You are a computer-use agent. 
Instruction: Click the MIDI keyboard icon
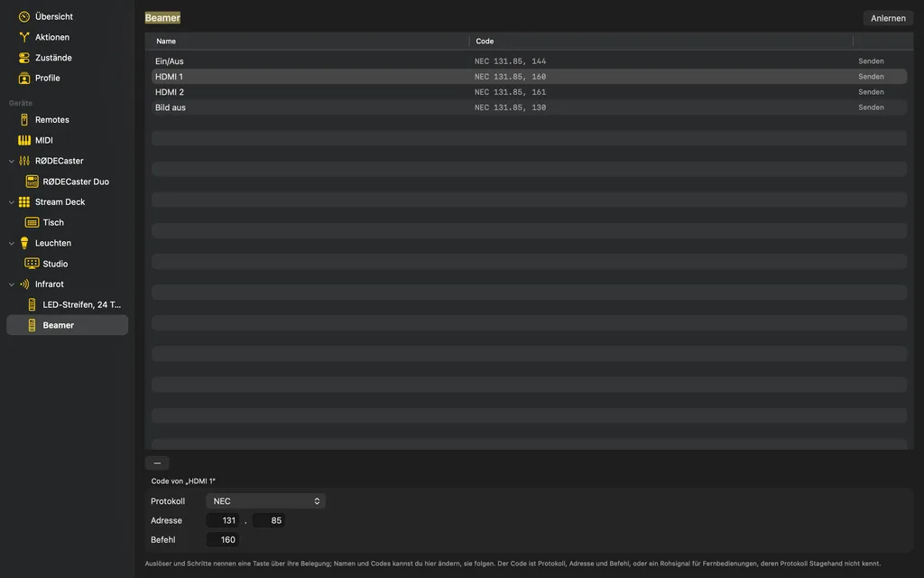click(x=24, y=140)
